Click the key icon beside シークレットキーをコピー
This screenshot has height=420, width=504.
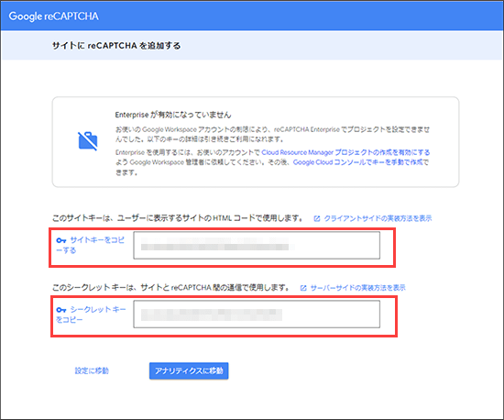coord(61,310)
